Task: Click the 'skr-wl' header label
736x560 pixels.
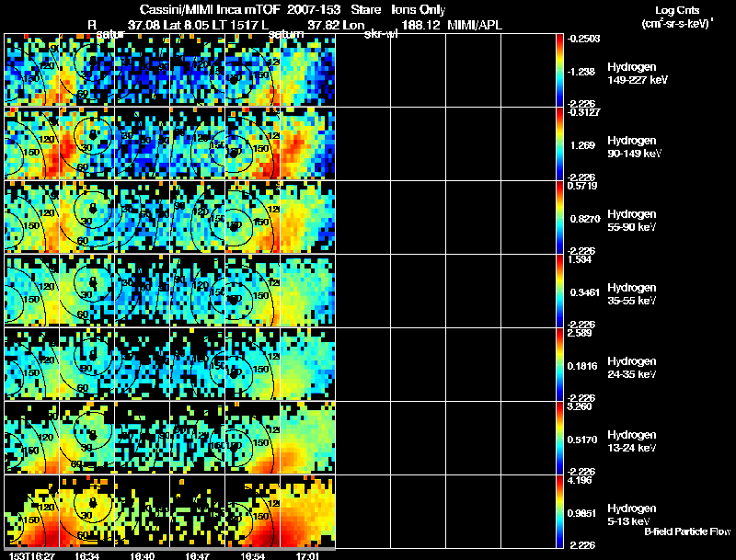Action: 381,34
